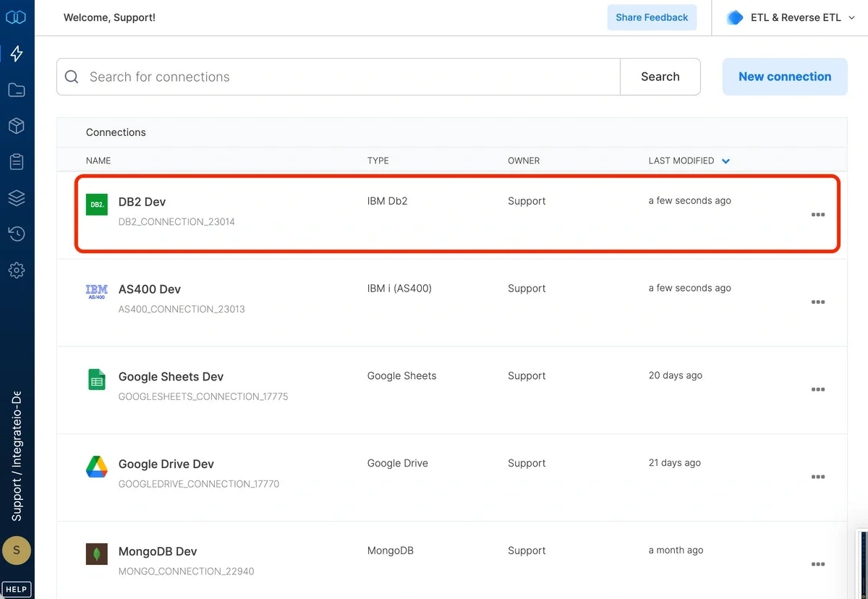The image size is (868, 599).
Task: Open the search magnifier icon
Action: pyautogui.click(x=71, y=76)
